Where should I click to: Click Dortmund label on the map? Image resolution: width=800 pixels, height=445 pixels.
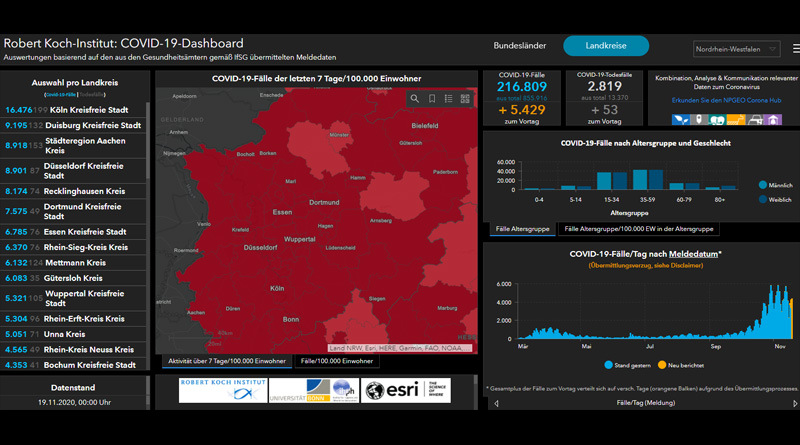click(x=324, y=203)
